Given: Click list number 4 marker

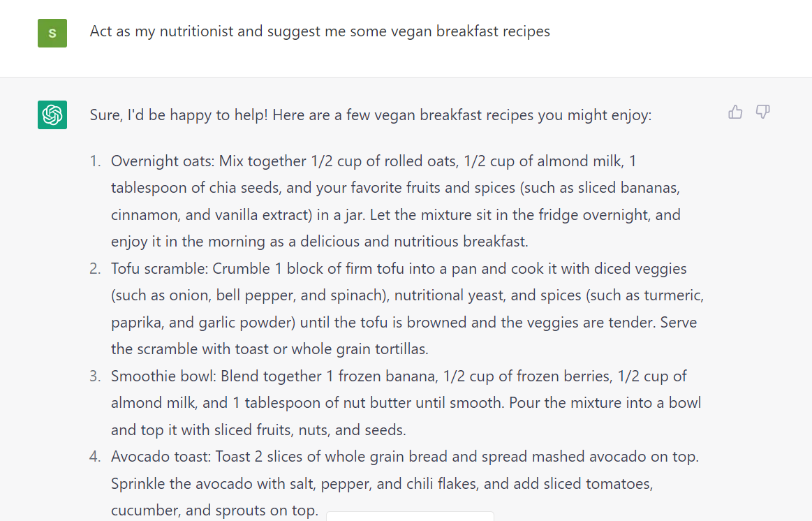Looking at the screenshot, I should [95, 457].
